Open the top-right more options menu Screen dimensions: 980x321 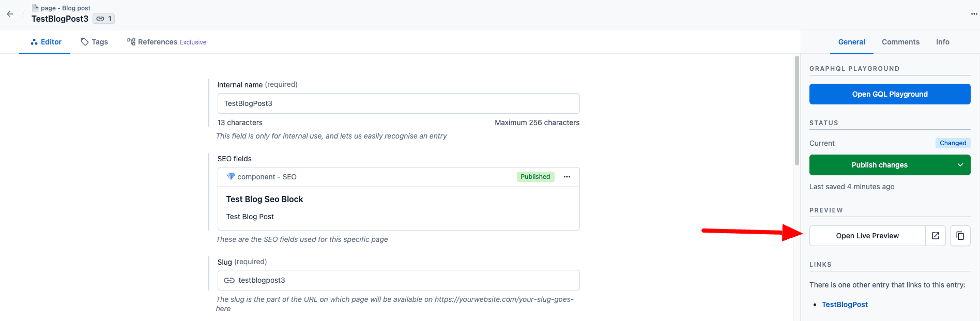tap(974, 14)
